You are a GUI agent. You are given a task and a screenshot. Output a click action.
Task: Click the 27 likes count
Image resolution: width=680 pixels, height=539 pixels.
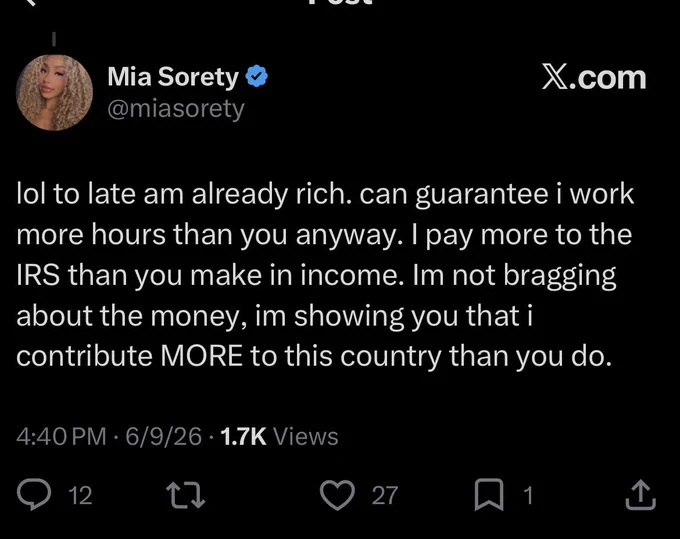pos(385,495)
